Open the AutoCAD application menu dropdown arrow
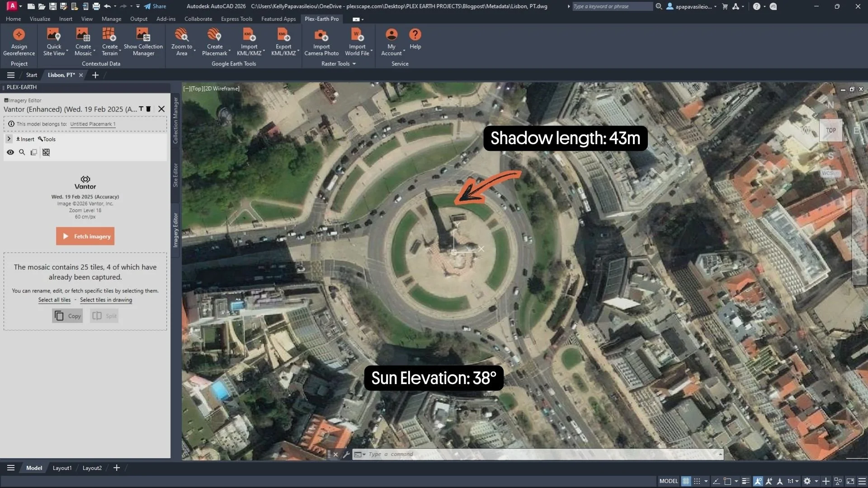The height and width of the screenshot is (488, 868). tap(20, 6)
